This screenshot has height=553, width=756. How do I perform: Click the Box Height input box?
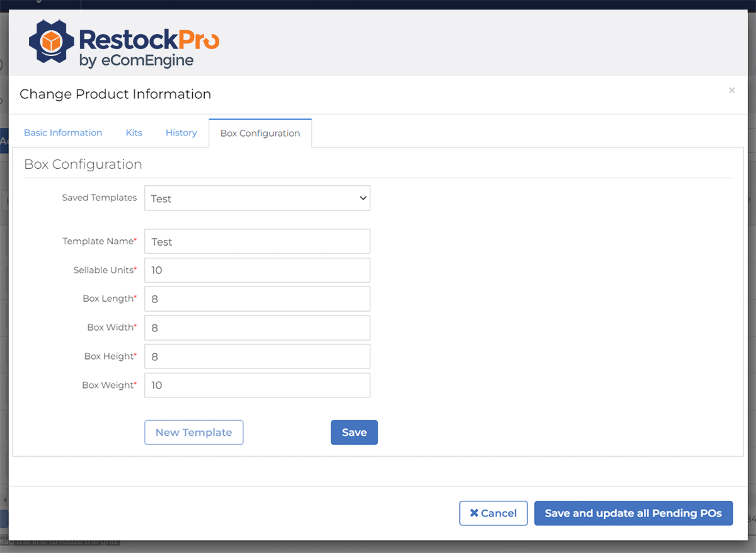[257, 356]
